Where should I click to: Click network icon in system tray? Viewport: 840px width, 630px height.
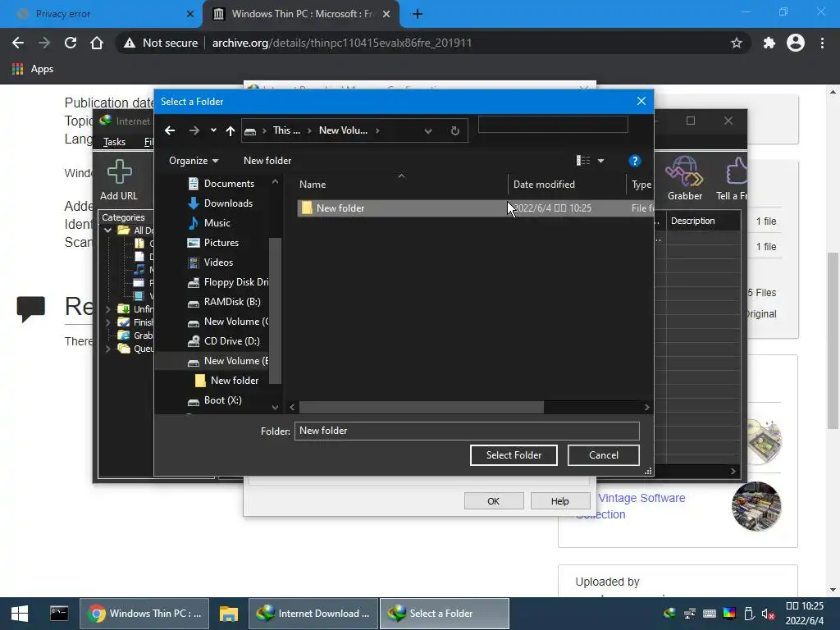(689, 614)
